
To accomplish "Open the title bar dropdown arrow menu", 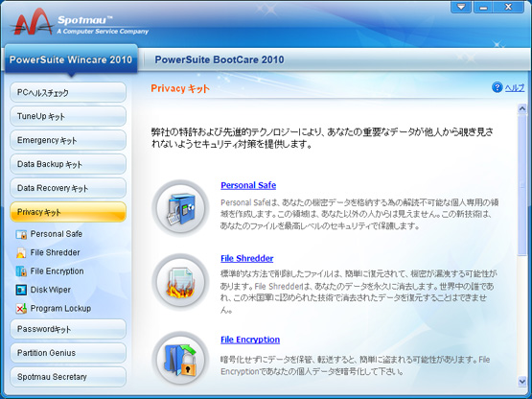I will (x=461, y=7).
